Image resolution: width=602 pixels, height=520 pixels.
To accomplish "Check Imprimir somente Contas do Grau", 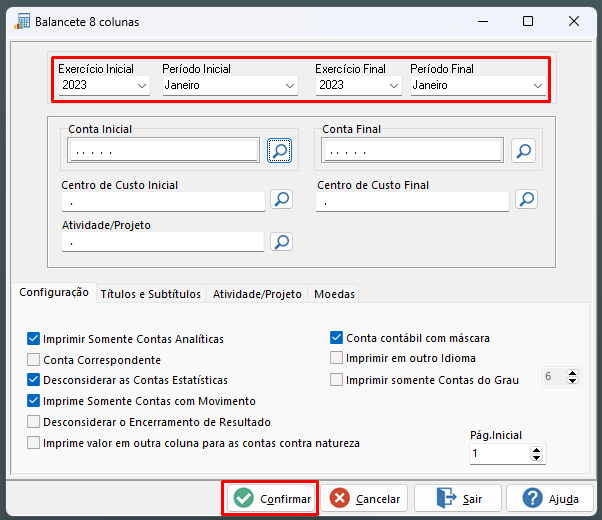I will point(336,380).
